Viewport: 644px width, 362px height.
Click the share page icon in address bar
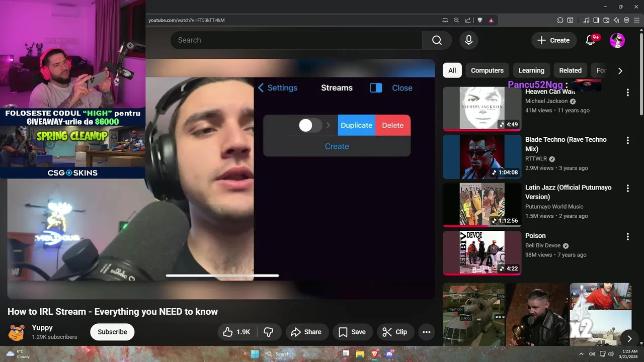click(468, 20)
